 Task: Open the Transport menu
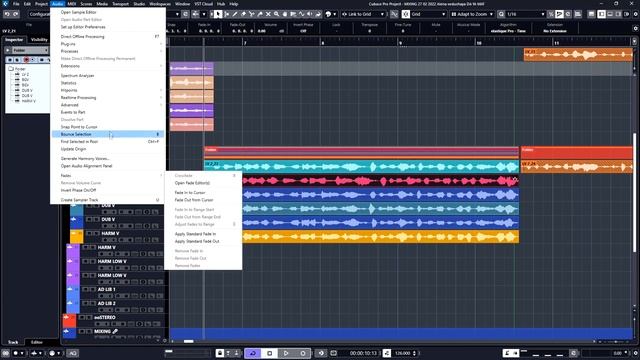pos(120,4)
